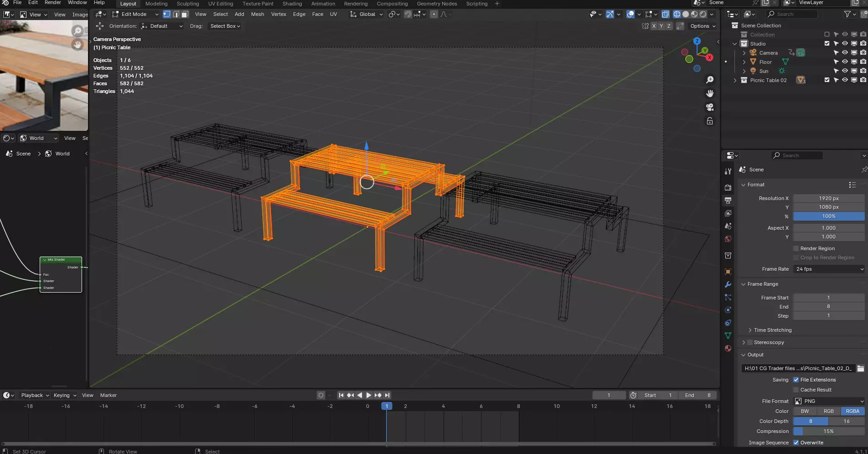Open the World properties tab

(x=728, y=239)
